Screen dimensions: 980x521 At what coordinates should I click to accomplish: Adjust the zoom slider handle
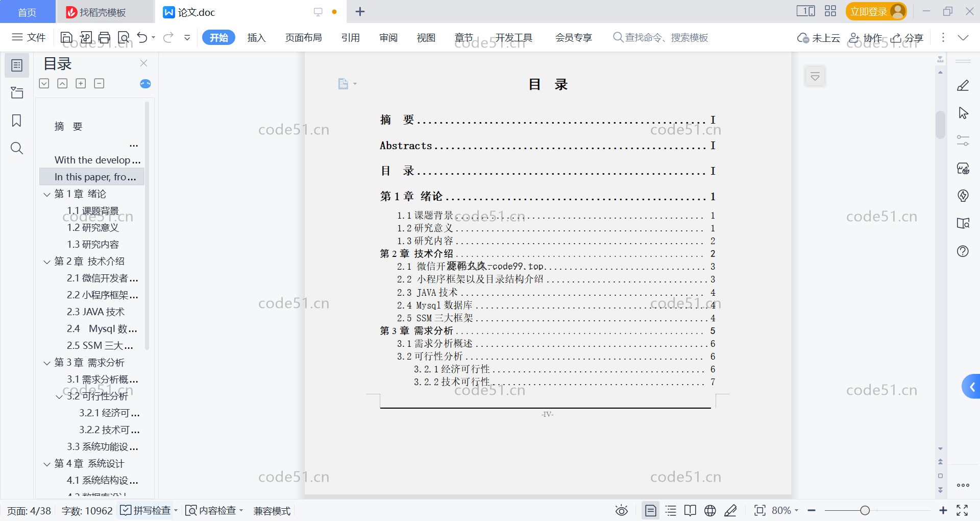click(865, 510)
